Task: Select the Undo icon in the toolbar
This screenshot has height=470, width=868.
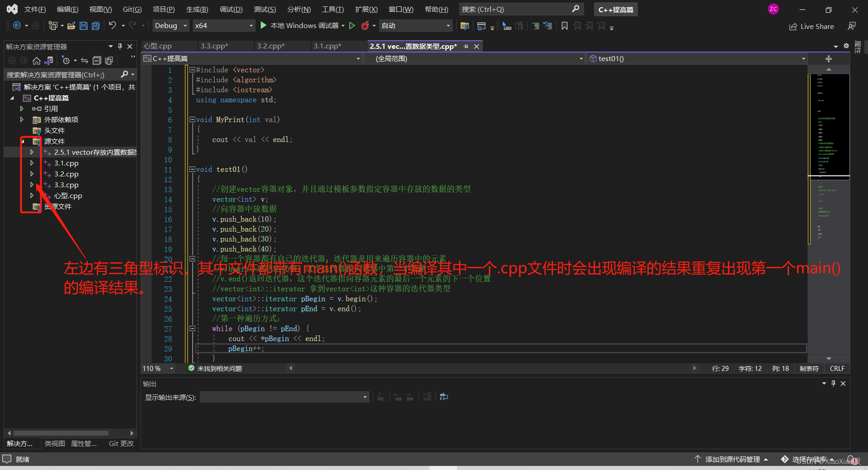Action: point(113,26)
